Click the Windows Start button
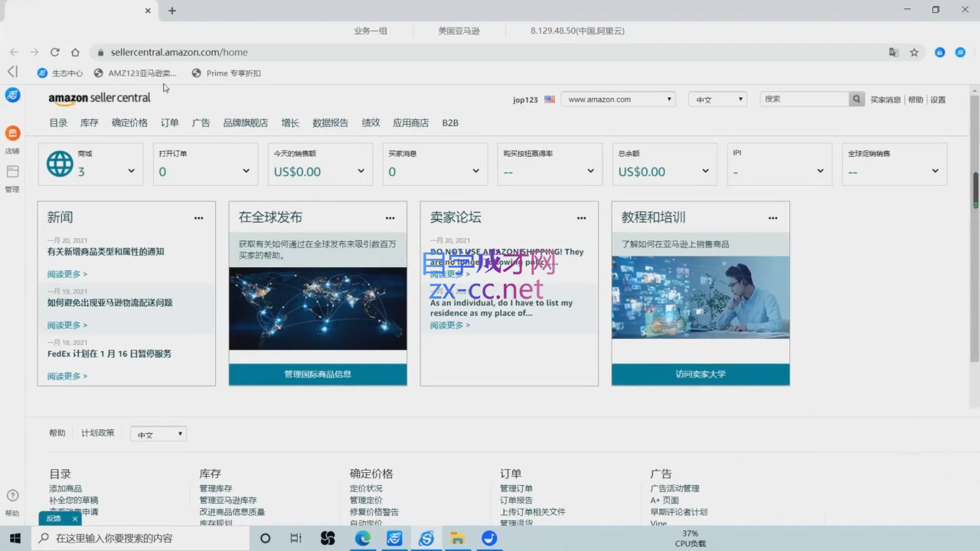This screenshot has width=980, height=551. (15, 538)
